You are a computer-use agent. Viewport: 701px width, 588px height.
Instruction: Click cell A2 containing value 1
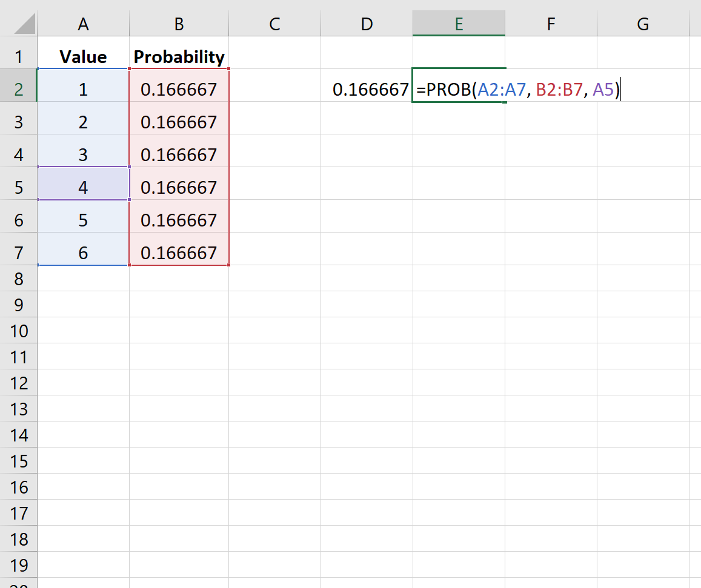coord(83,90)
